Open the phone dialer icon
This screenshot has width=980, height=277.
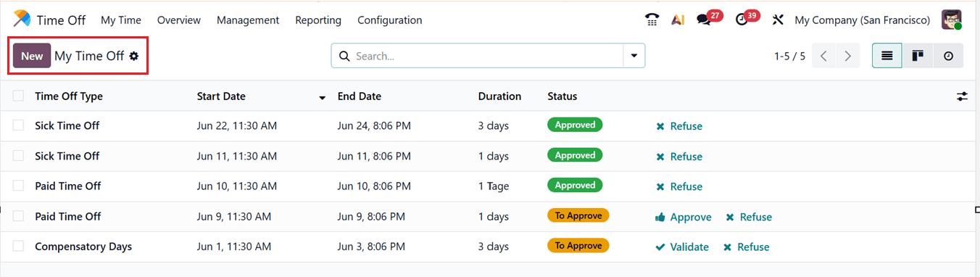(x=652, y=20)
